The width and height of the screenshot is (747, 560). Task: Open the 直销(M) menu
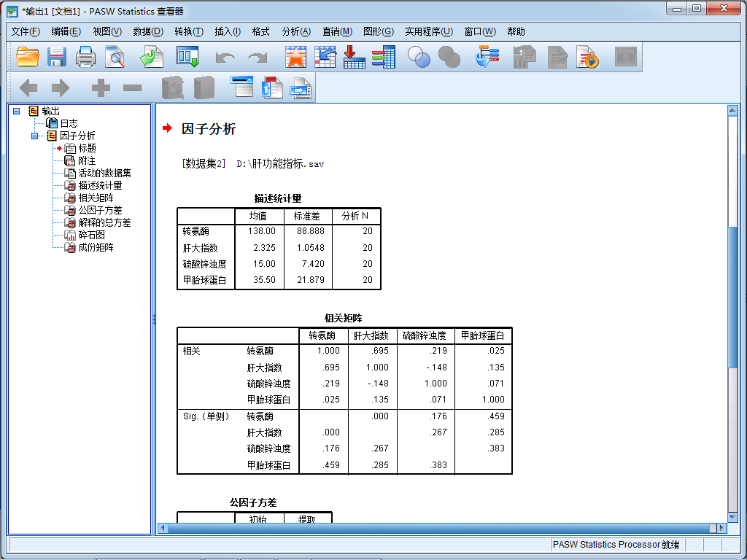[x=337, y=31]
